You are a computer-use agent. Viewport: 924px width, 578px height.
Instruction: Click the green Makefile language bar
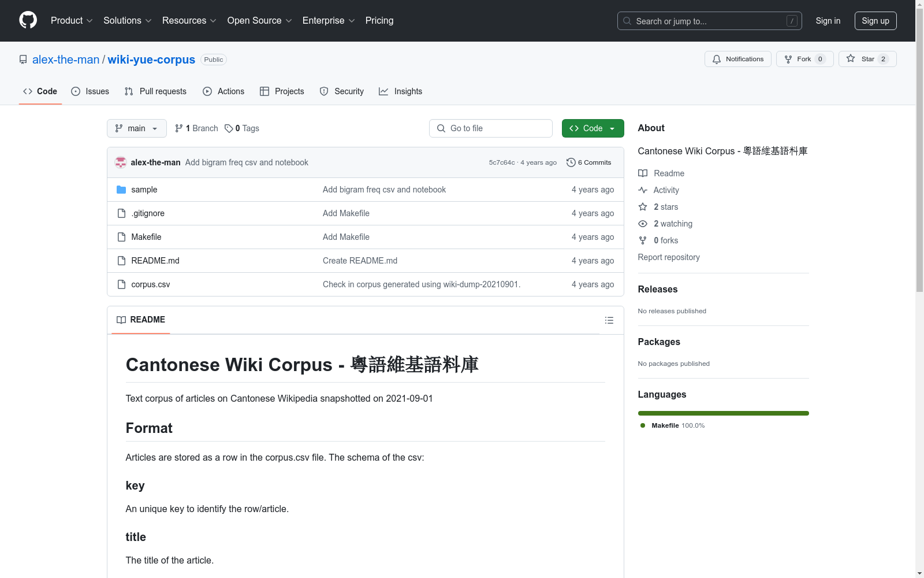tap(723, 413)
